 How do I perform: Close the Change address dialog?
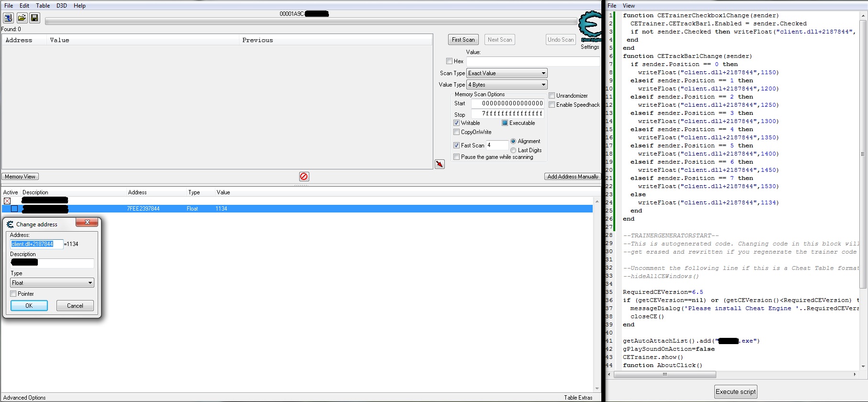[x=87, y=222]
